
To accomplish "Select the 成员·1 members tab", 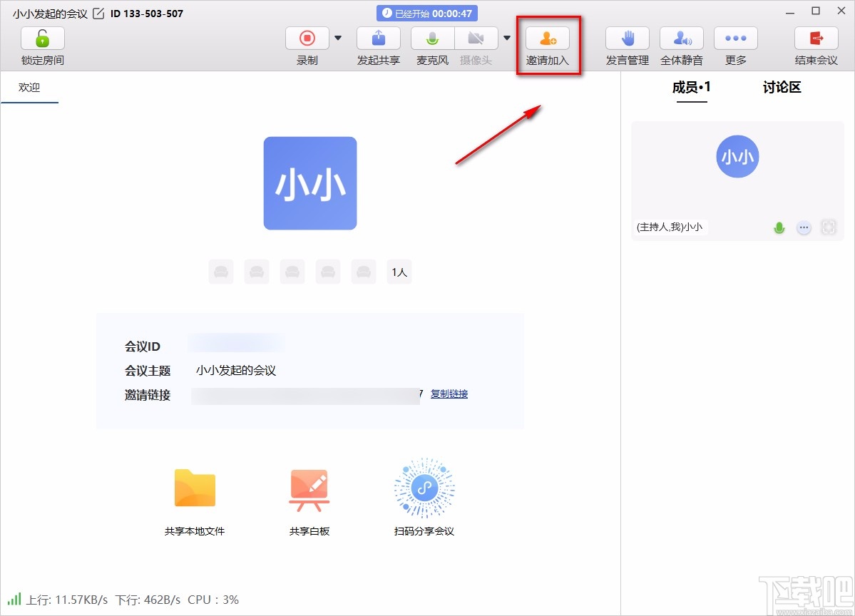I will click(690, 87).
